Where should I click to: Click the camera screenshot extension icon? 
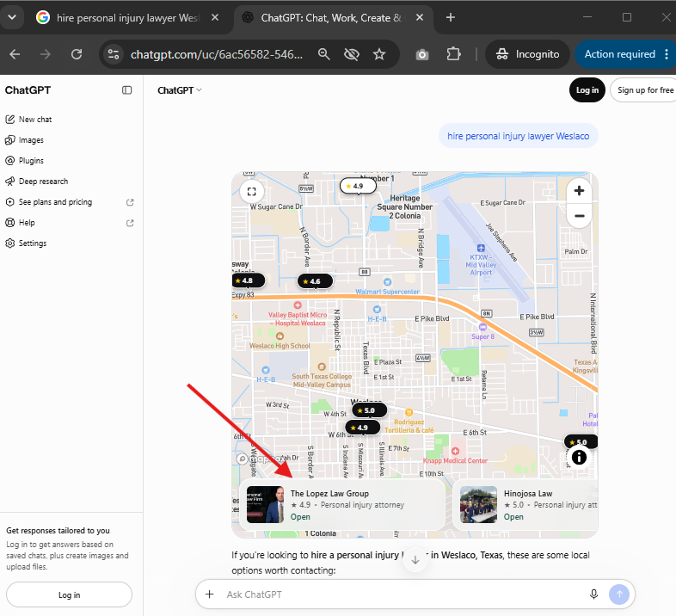(422, 54)
